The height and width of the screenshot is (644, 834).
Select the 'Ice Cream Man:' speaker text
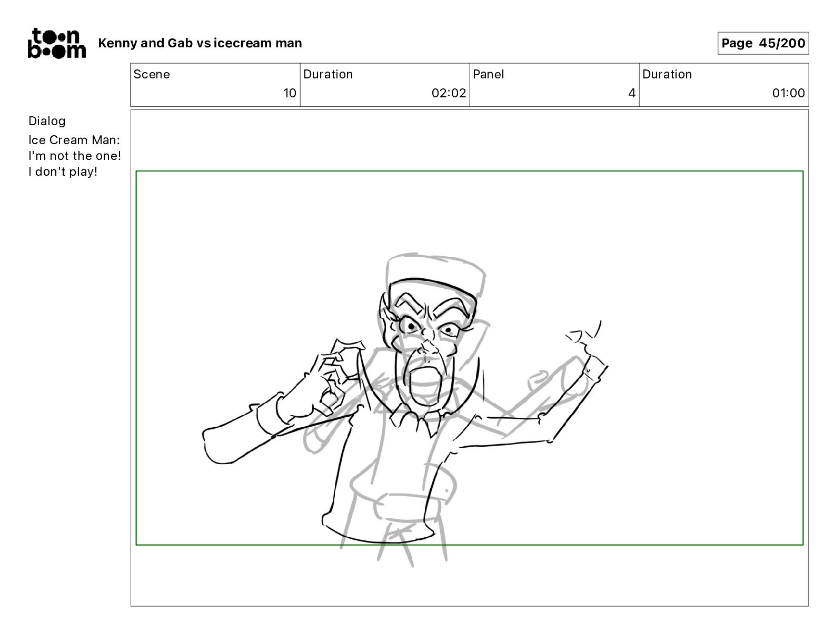(74, 140)
